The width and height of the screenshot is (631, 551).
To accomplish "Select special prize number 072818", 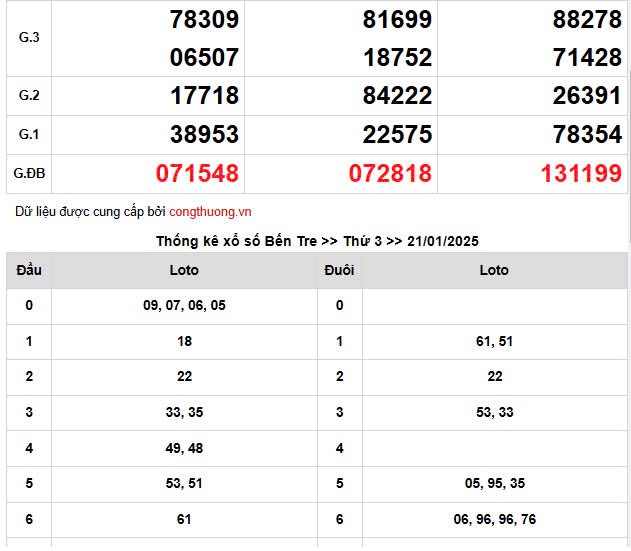I will [390, 174].
